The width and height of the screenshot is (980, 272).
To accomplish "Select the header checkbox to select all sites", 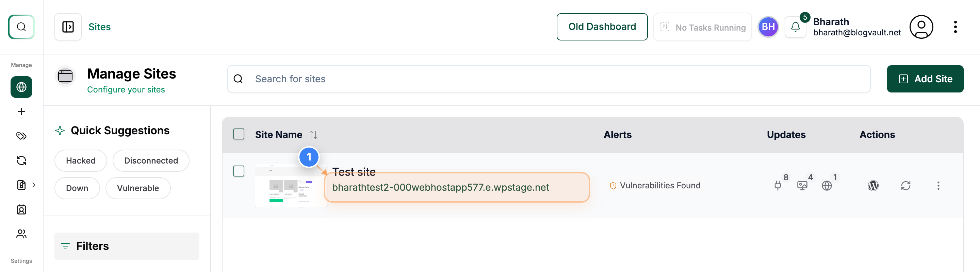I will pyautogui.click(x=239, y=134).
